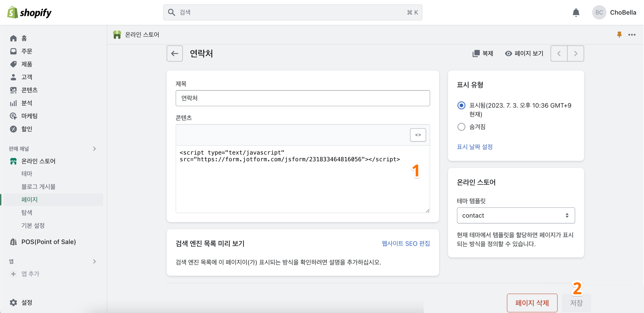
Task: Open the three-dot more options menu
Action: tap(632, 34)
